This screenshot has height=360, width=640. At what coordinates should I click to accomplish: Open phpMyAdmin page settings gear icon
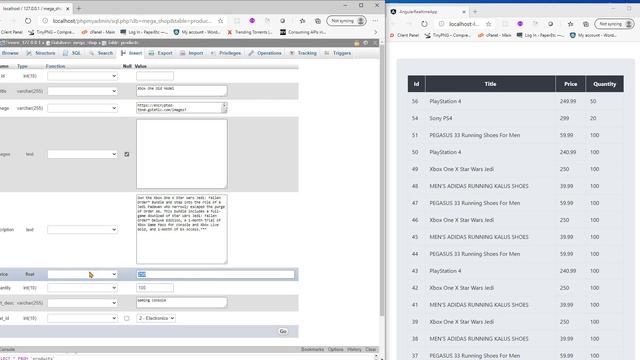pos(366,43)
